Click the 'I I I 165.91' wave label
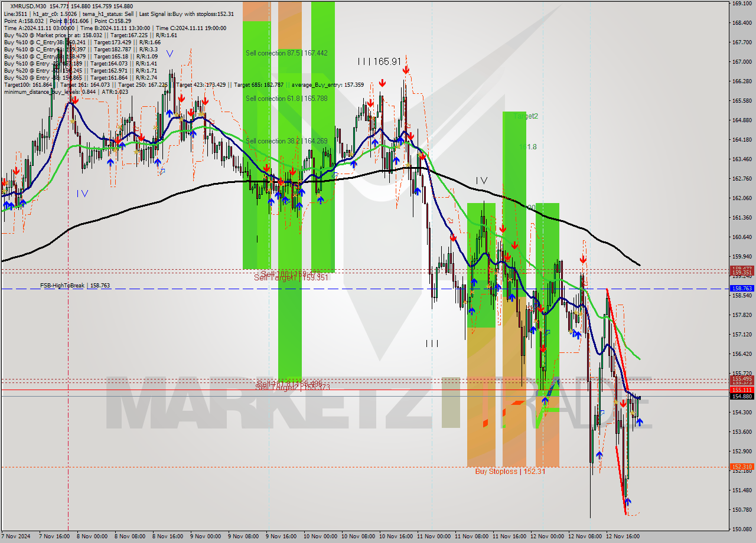This screenshot has width=756, height=543. click(379, 61)
